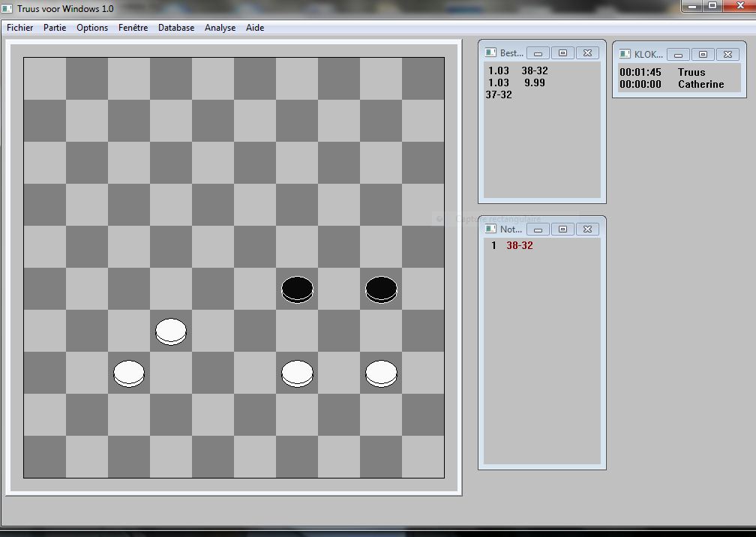Close the Notation panel
Screen dimensions: 756x537
pyautogui.click(x=587, y=229)
